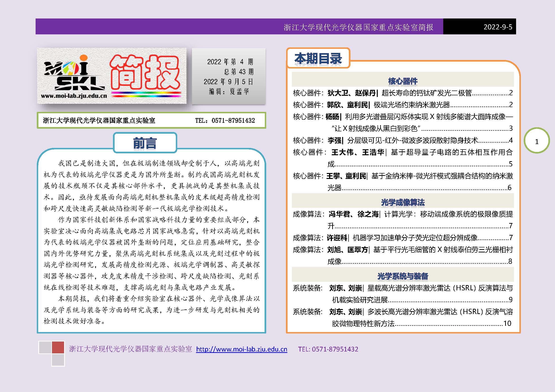Open entry 王攀、童利民 金纳米棒-微光纤

tap(403, 182)
